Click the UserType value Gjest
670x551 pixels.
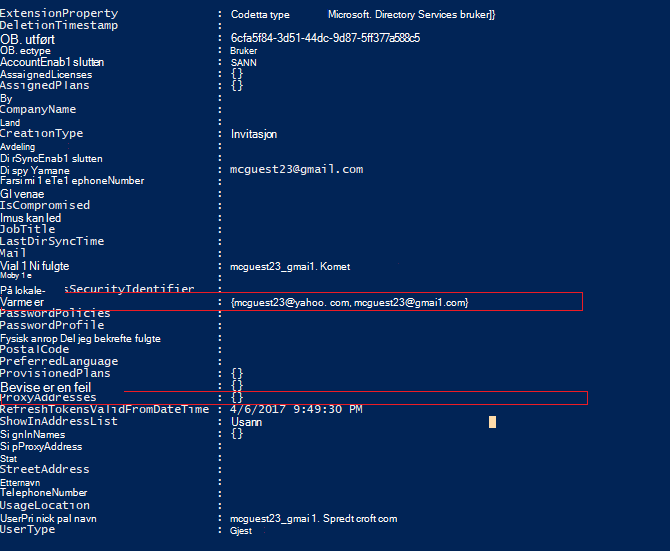[241, 530]
